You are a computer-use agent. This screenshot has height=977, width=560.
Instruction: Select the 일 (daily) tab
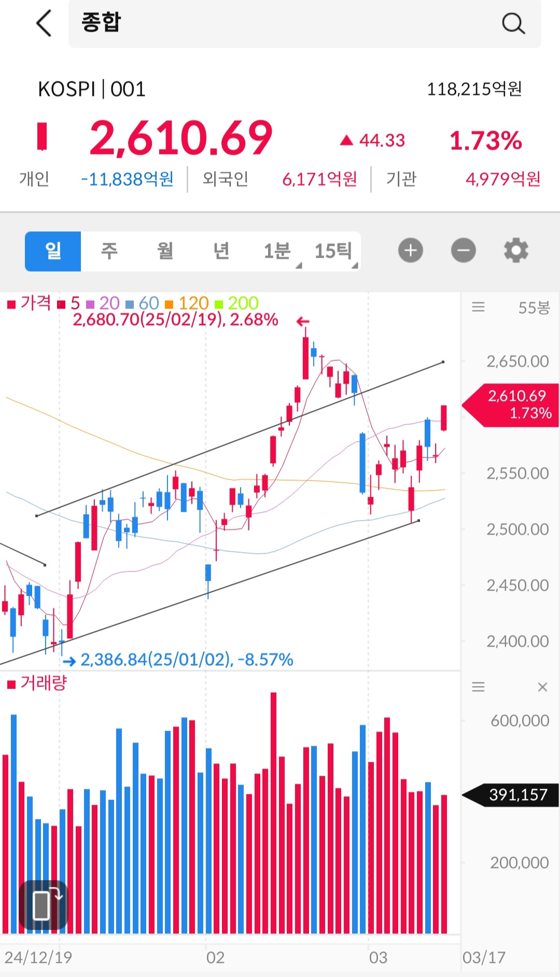coord(53,252)
